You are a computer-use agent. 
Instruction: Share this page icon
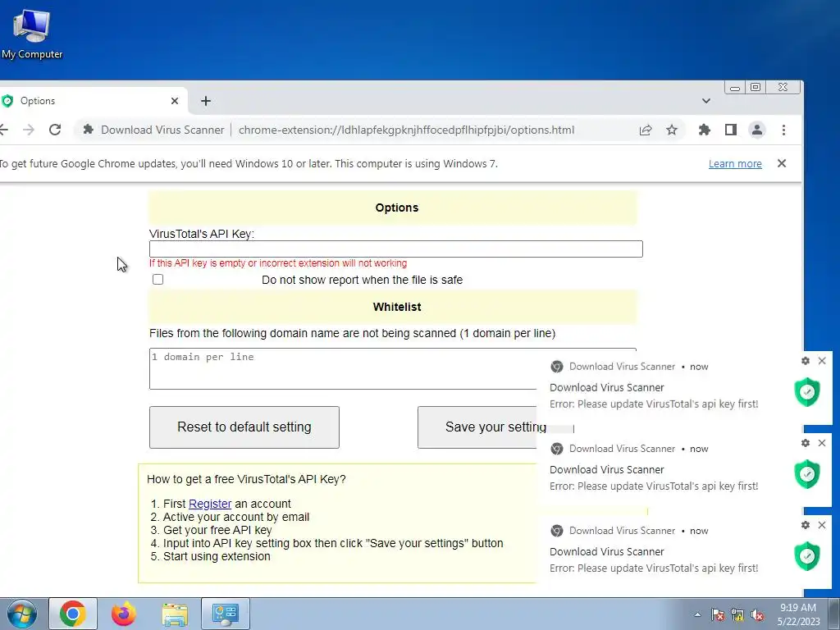646,130
